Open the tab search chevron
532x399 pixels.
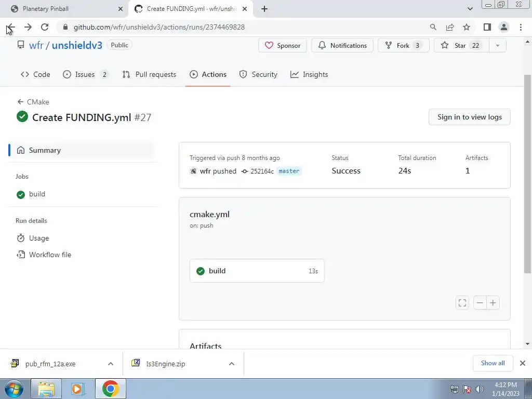click(470, 9)
